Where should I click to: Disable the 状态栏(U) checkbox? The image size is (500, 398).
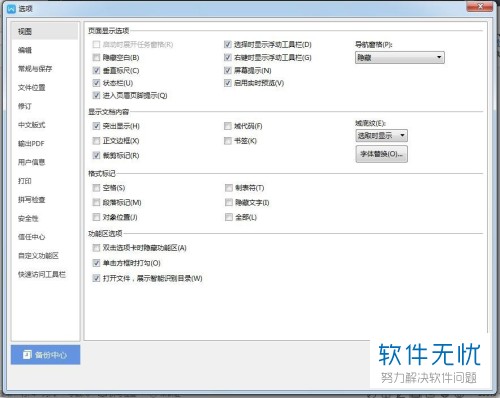[96, 83]
